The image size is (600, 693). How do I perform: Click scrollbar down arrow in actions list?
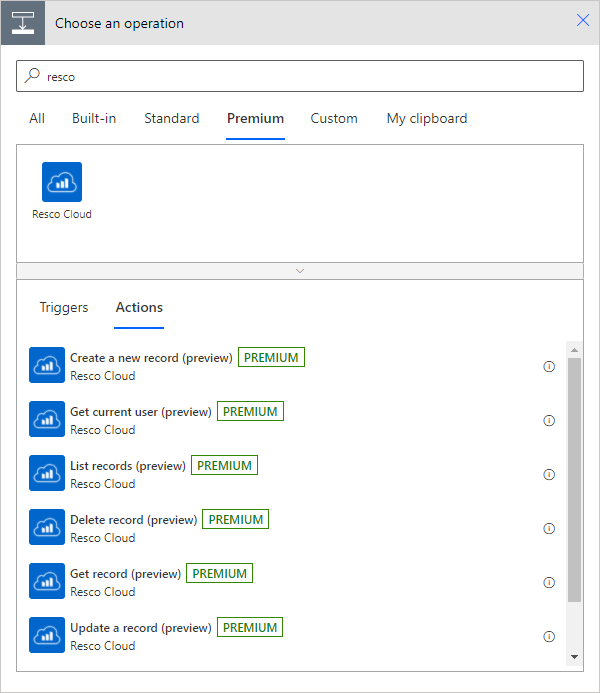pos(574,656)
